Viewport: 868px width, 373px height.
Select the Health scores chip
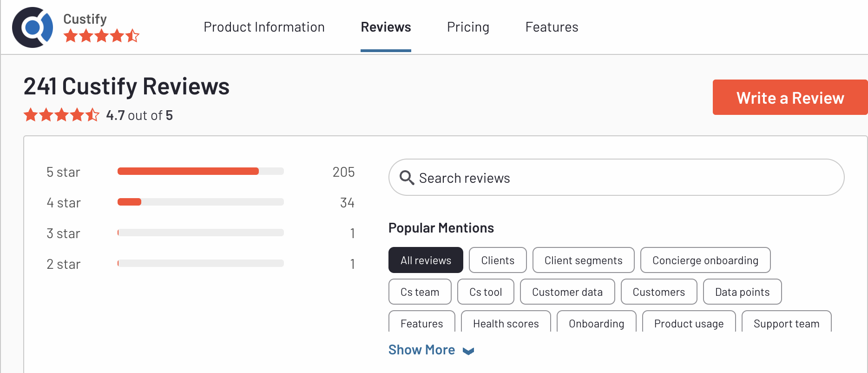pyautogui.click(x=506, y=322)
